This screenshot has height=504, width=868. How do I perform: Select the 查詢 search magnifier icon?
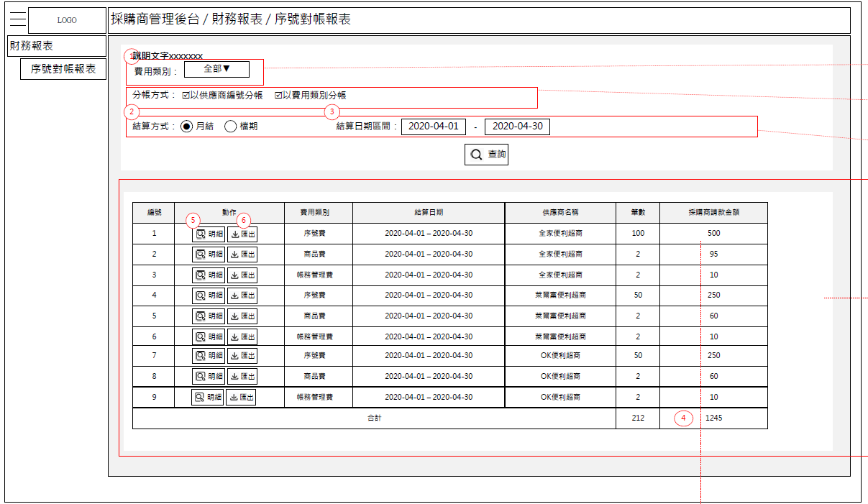(475, 154)
